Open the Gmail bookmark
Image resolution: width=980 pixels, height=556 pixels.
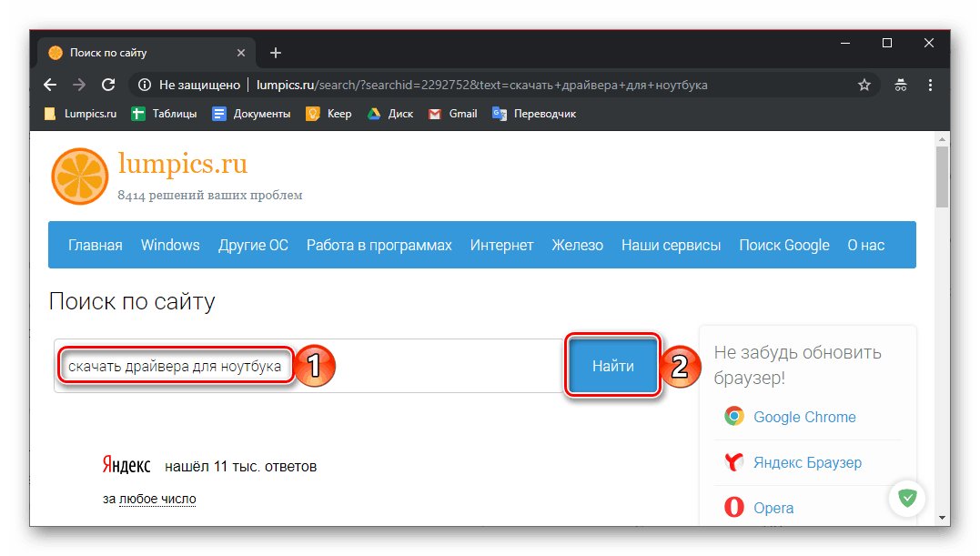point(453,114)
